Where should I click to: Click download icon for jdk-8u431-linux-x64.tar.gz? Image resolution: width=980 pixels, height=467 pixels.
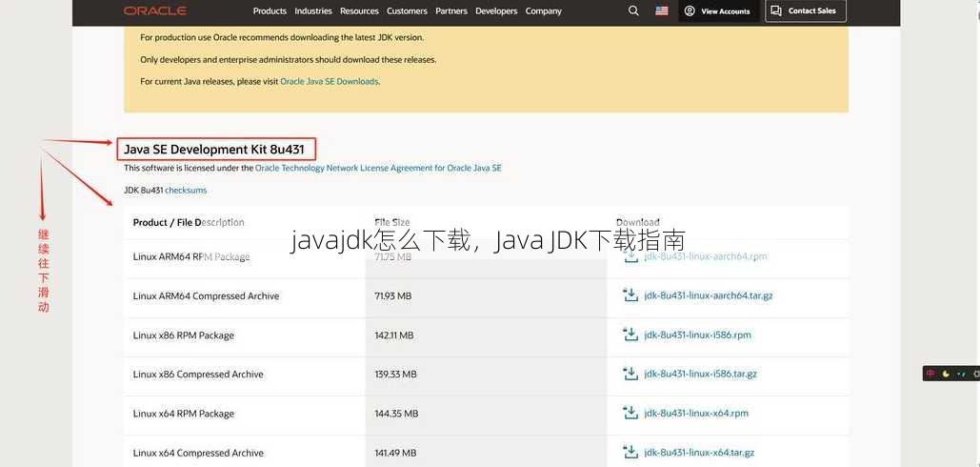[x=630, y=452]
